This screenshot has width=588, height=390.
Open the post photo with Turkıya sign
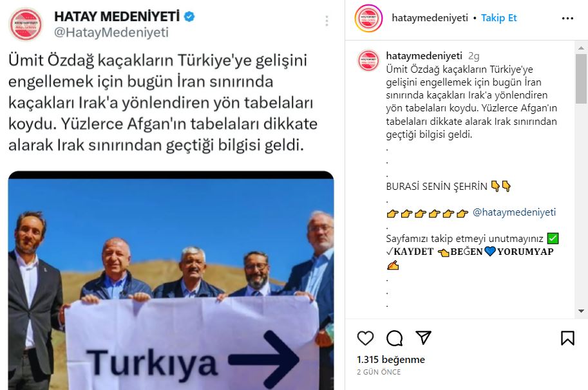171,281
